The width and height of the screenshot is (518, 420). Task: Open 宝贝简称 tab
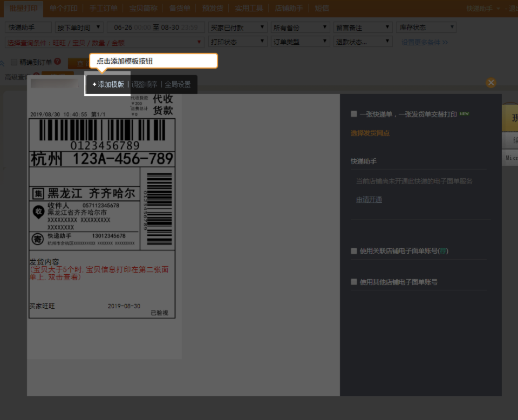tap(144, 8)
